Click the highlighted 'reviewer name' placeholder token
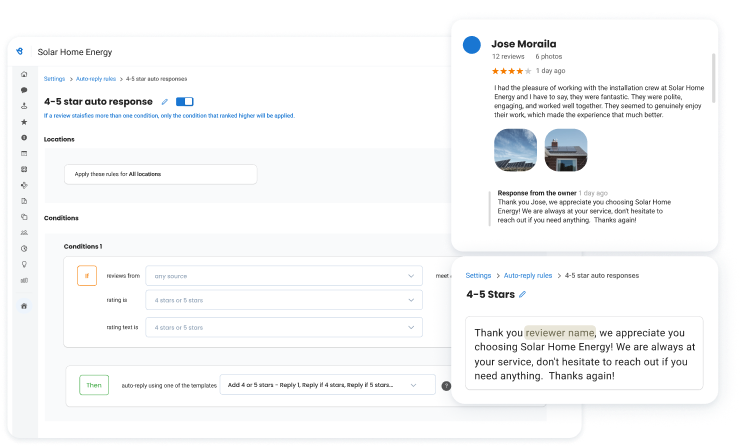The image size is (742, 447). (x=560, y=333)
